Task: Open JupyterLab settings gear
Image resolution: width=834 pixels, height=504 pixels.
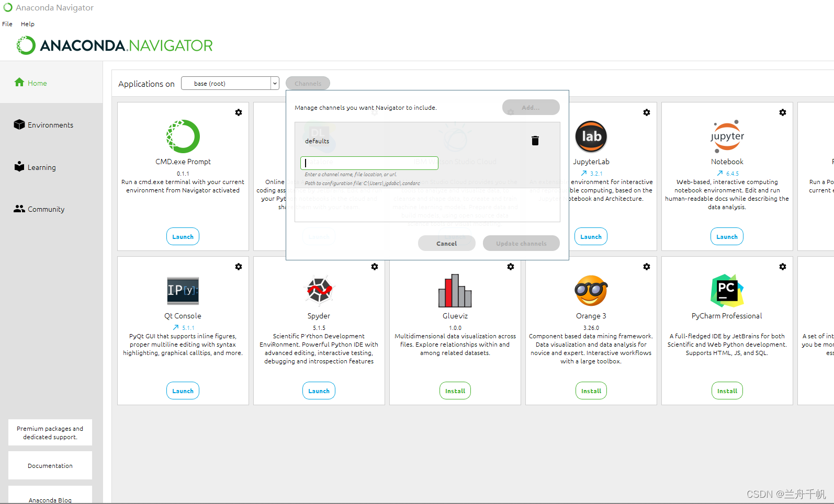Action: coord(647,112)
